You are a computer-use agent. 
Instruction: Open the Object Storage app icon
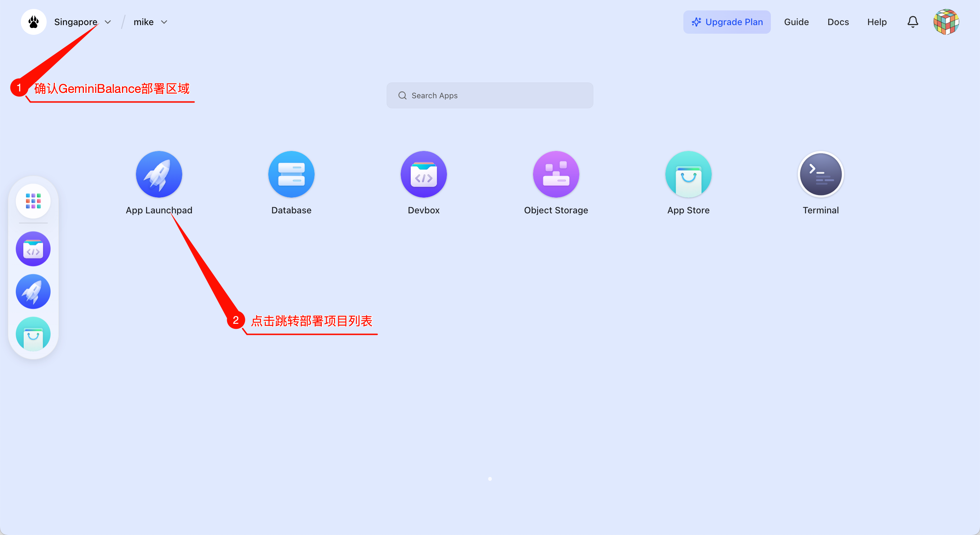point(556,174)
